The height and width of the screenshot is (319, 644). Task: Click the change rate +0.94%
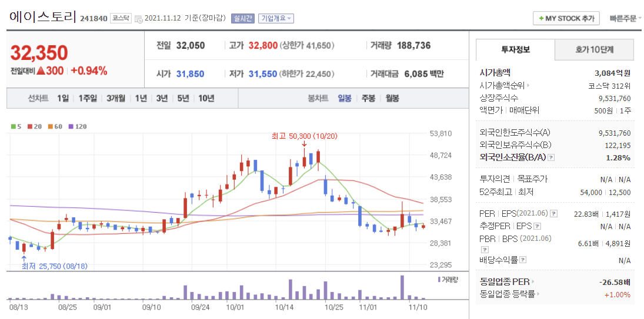(89, 70)
